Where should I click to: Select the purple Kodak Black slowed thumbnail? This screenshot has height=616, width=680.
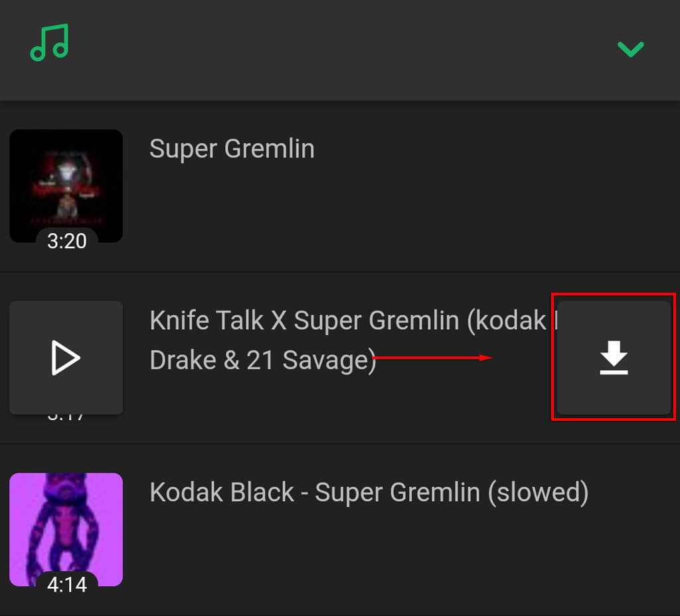click(x=66, y=524)
